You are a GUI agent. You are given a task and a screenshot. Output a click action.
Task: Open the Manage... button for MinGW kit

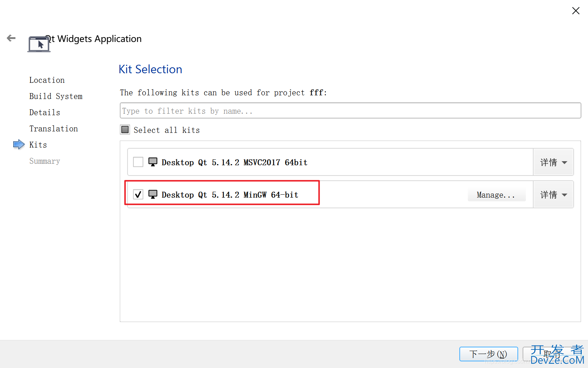point(496,195)
